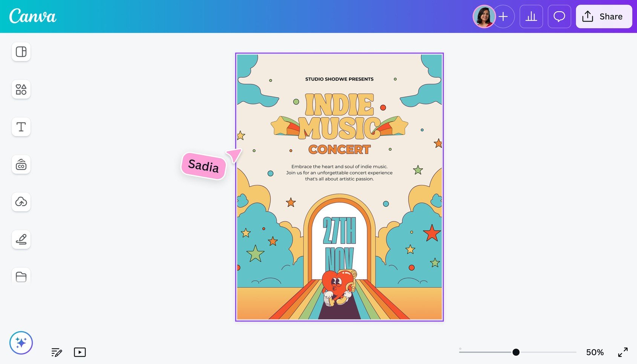Click the Share button
This screenshot has width=637, height=364.
[x=603, y=16]
